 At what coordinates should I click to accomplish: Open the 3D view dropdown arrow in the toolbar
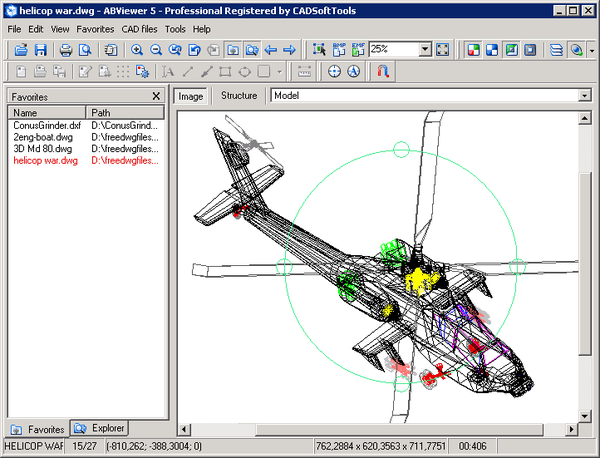pos(591,49)
